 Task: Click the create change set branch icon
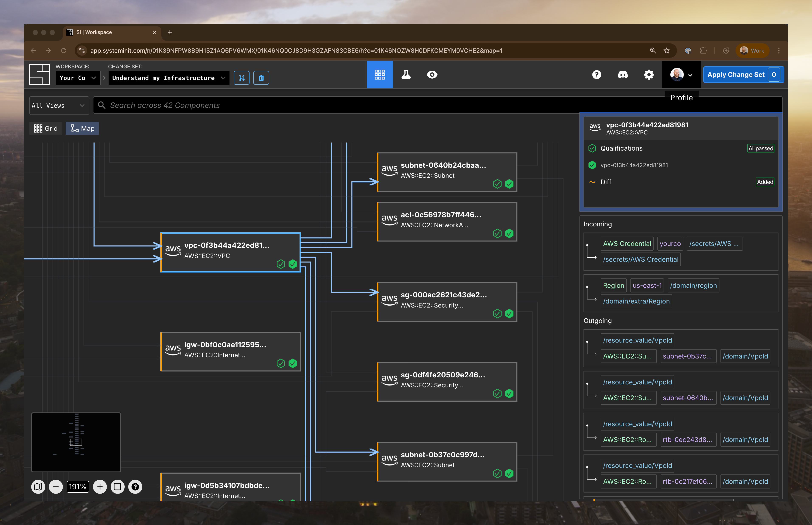point(242,78)
